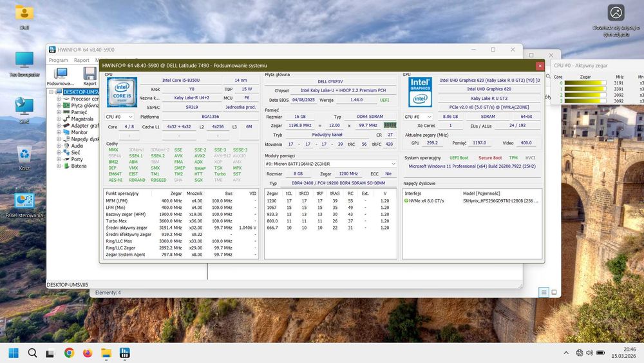644x363 pixels.
Task: Expand the Bateria tree node
Action: point(59,166)
